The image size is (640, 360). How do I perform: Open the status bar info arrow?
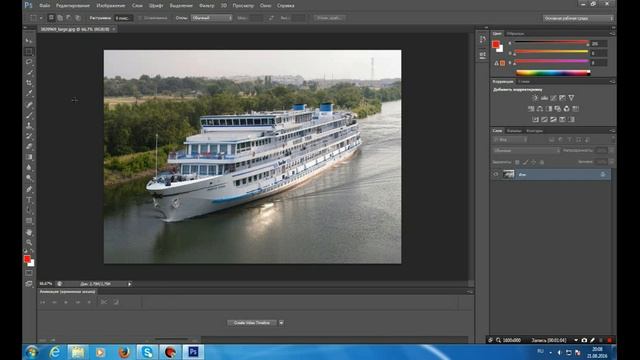click(130, 284)
